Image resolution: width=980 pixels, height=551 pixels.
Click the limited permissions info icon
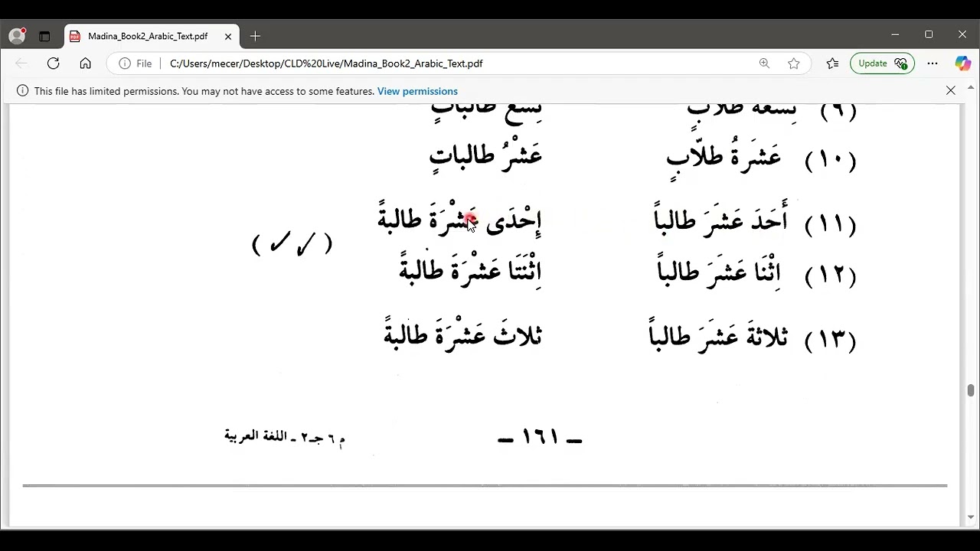pyautogui.click(x=22, y=91)
